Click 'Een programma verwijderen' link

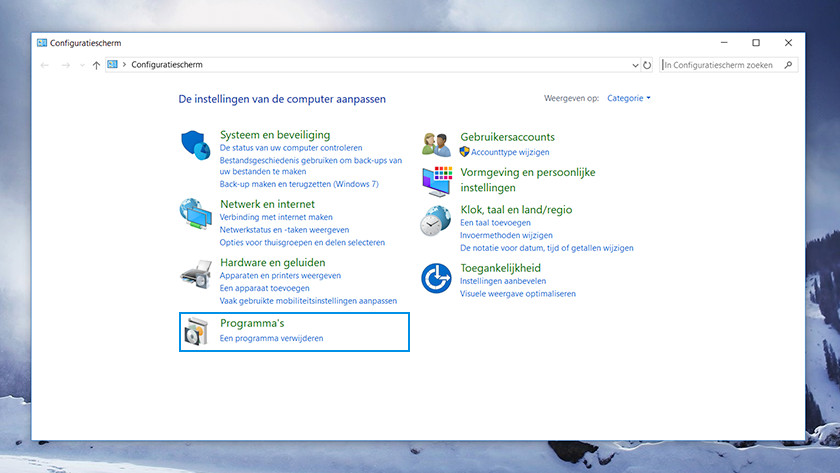(x=271, y=338)
